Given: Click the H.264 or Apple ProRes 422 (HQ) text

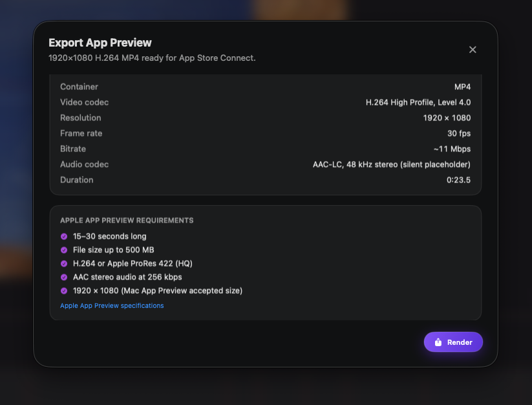Looking at the screenshot, I should 133,263.
